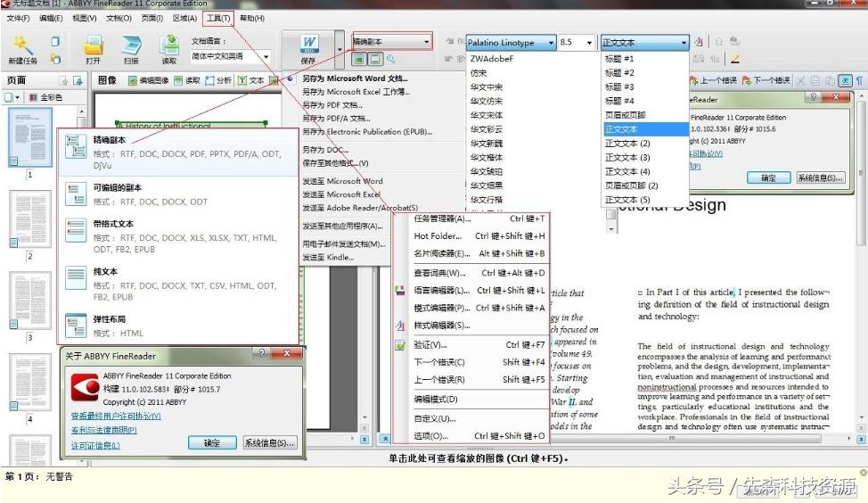Select page 3 thumbnail in 页面 panel
The width and height of the screenshot is (868, 503).
[30, 301]
